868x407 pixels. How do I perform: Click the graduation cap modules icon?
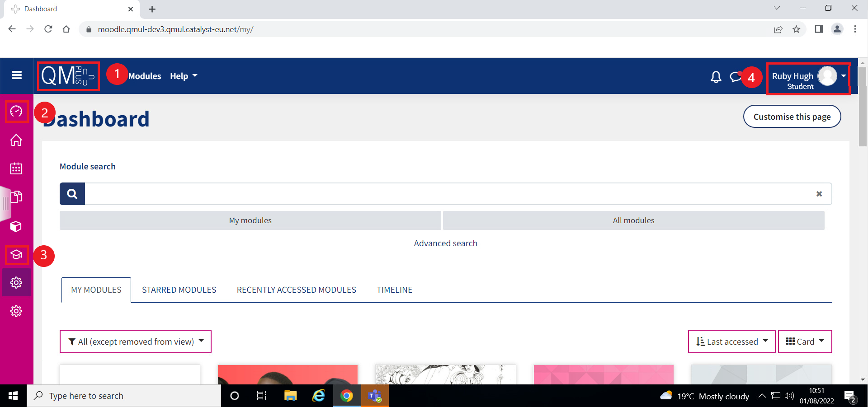click(16, 255)
